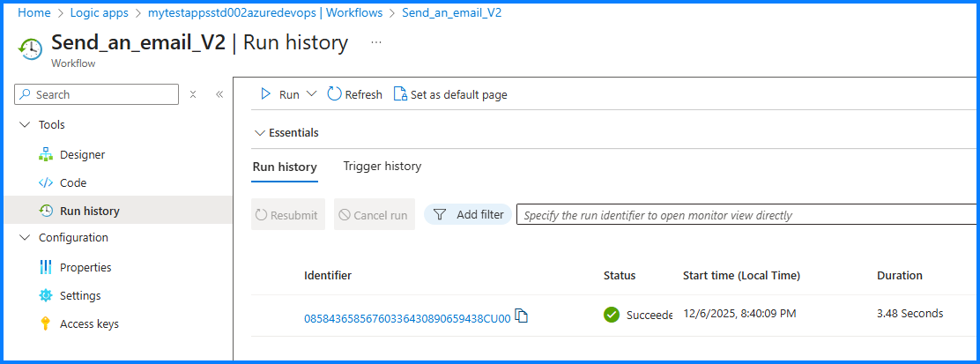Refresh the run history list
The image size is (980, 364).
(x=354, y=94)
